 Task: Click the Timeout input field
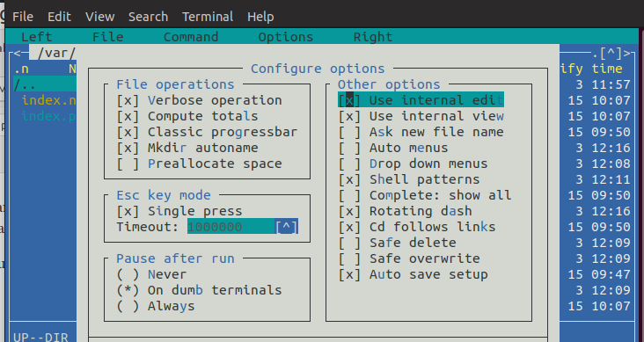click(x=231, y=227)
